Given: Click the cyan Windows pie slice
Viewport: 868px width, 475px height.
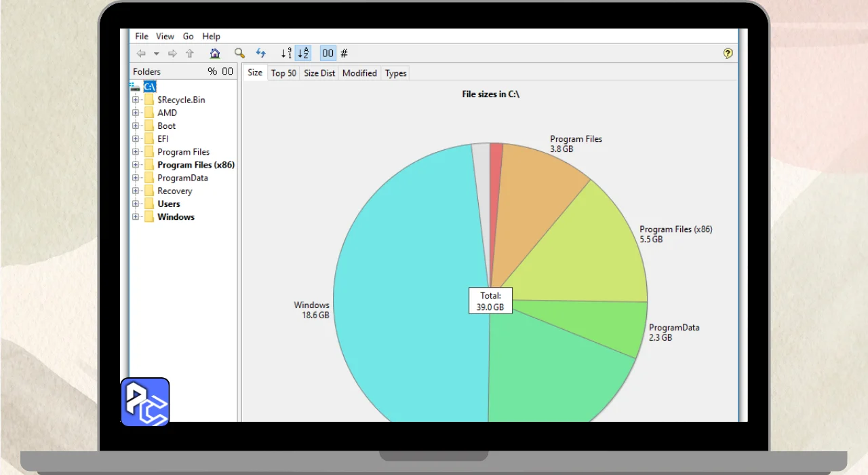Looking at the screenshot, I should pos(407,305).
